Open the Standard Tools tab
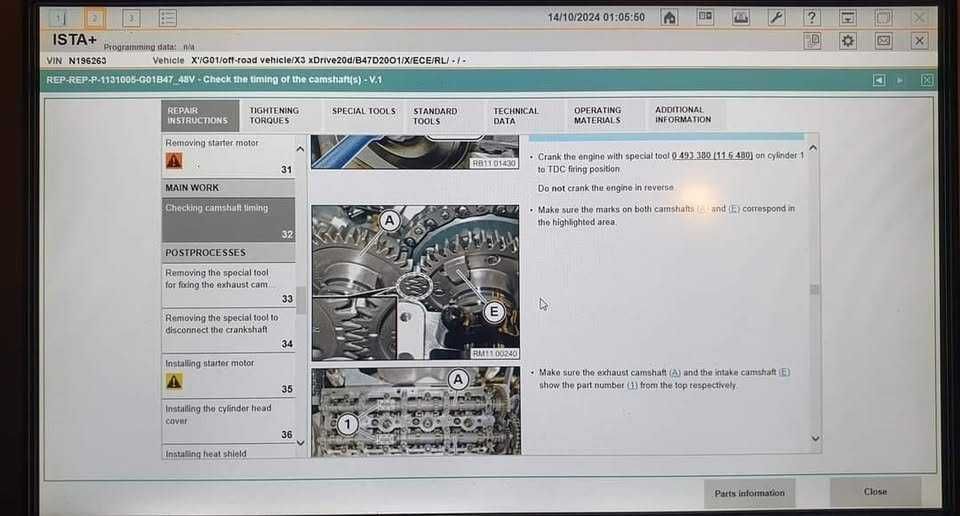Image resolution: width=960 pixels, height=516 pixels. (x=443, y=116)
